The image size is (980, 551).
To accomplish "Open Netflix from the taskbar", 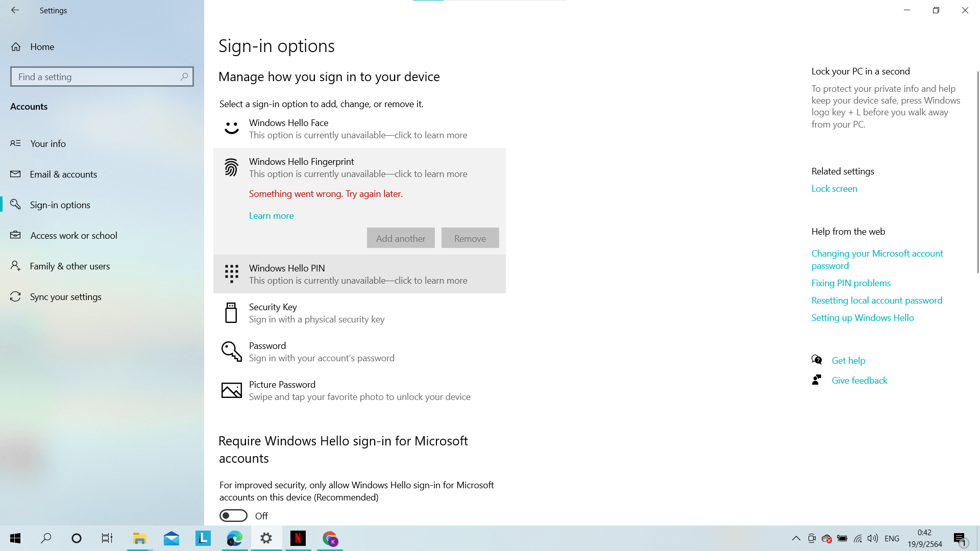I will pos(298,538).
